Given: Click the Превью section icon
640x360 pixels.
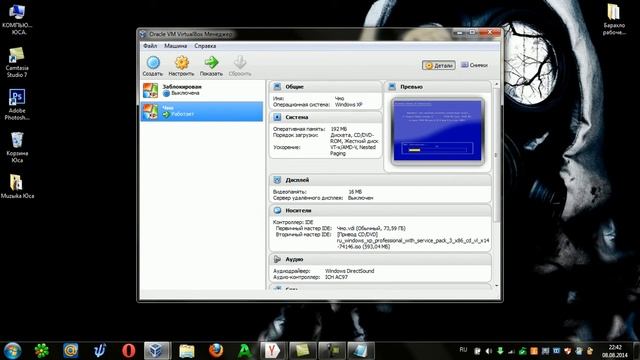Looking at the screenshot, I should 392,87.
